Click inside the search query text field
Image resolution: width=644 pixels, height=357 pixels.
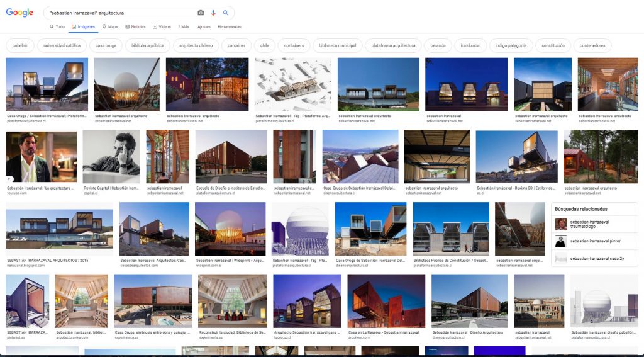pyautogui.click(x=119, y=13)
